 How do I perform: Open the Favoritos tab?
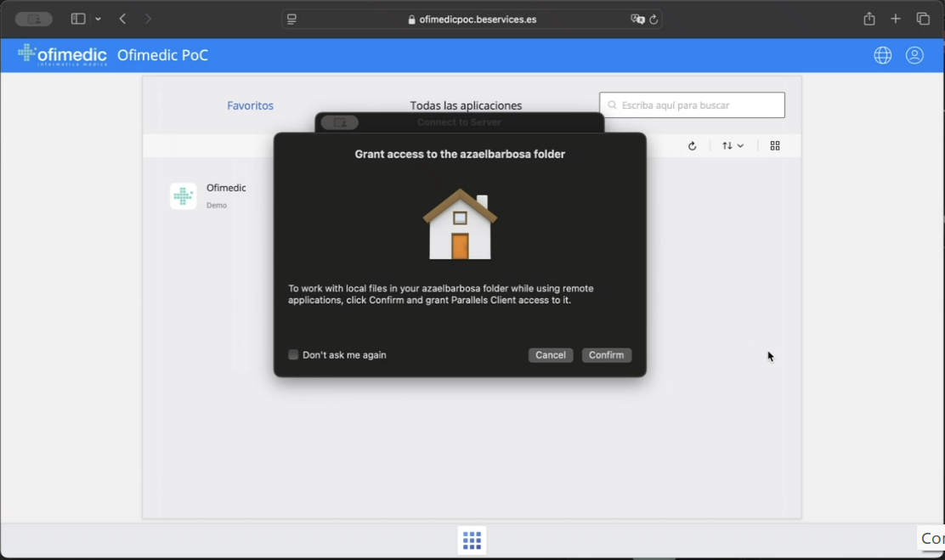[250, 105]
